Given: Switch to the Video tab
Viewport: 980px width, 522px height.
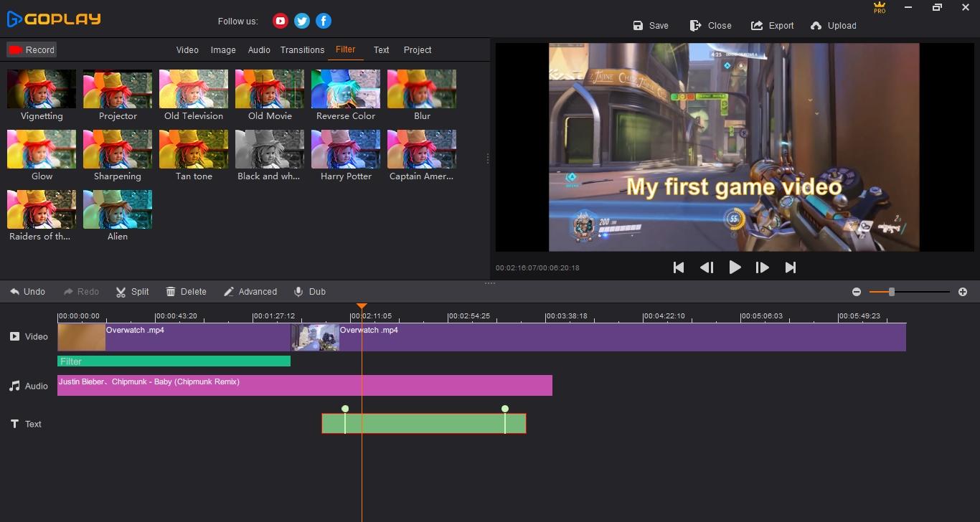Looking at the screenshot, I should click(x=187, y=50).
